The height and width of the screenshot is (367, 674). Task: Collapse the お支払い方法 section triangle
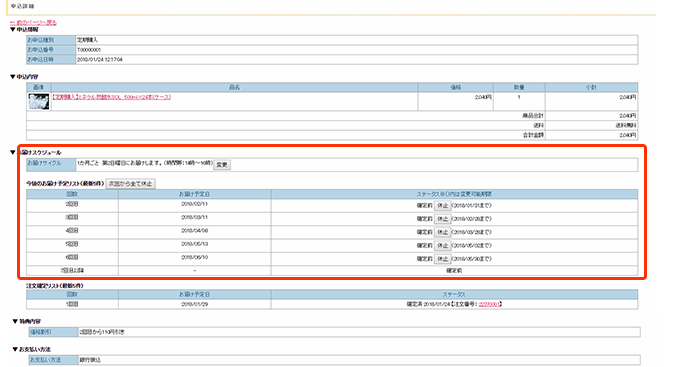point(15,349)
